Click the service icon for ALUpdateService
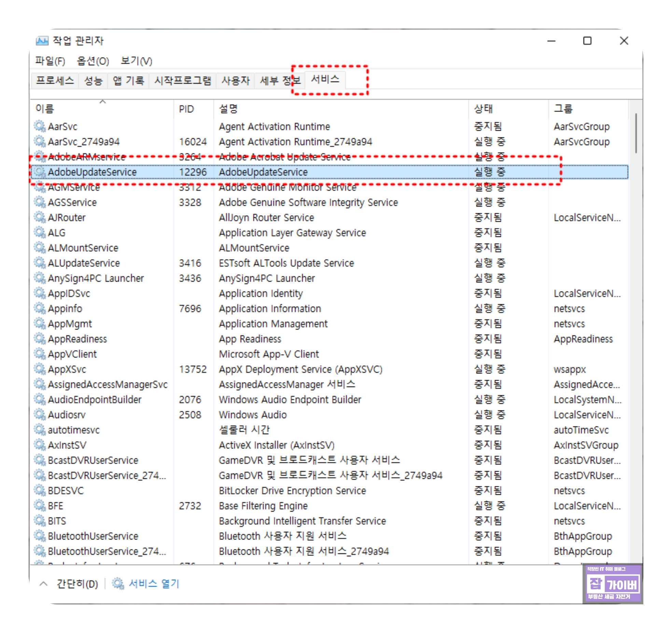672x633 pixels. 40,263
